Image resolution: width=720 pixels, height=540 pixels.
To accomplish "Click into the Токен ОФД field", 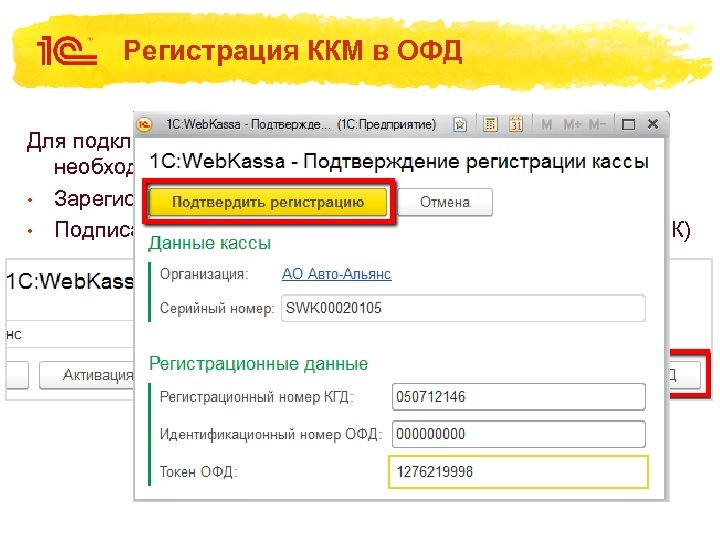I will pyautogui.click(x=519, y=472).
